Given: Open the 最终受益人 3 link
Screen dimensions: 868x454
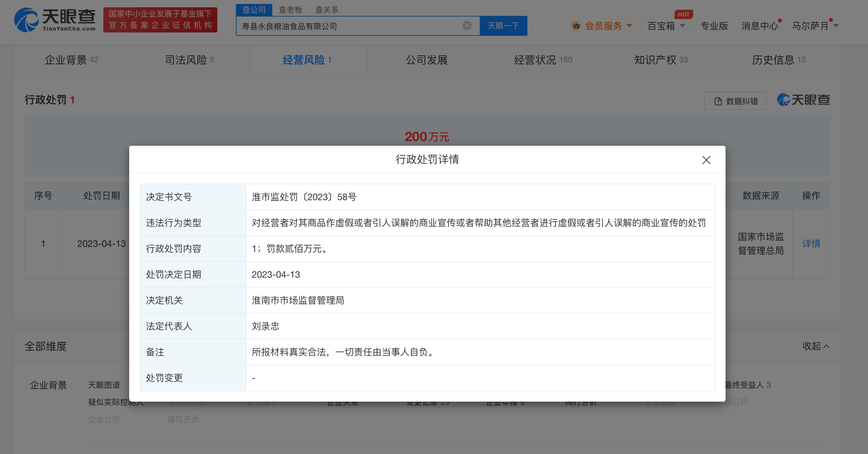Looking at the screenshot, I should [x=747, y=385].
